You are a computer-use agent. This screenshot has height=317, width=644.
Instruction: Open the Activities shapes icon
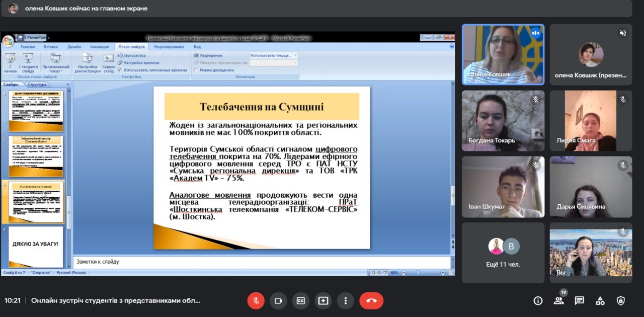coord(600,300)
